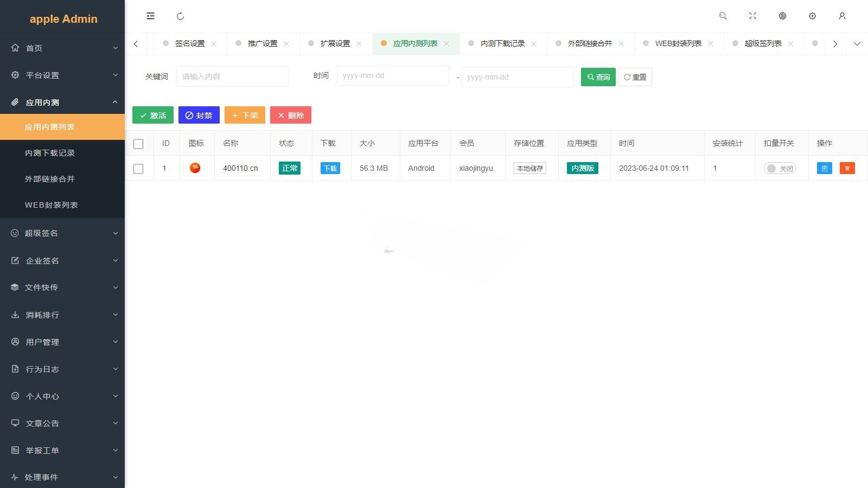Open 外部链接合并 from the sidebar
The image size is (868, 488).
(49, 178)
